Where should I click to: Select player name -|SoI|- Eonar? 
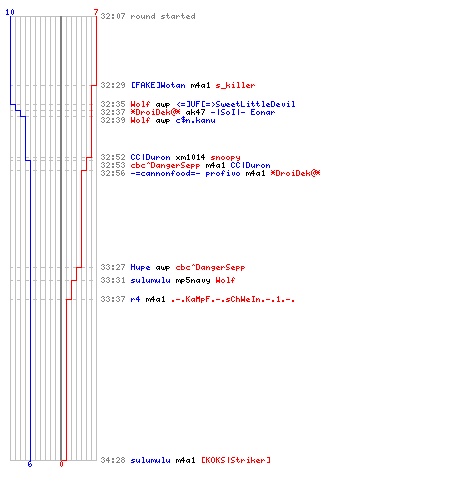click(x=243, y=112)
